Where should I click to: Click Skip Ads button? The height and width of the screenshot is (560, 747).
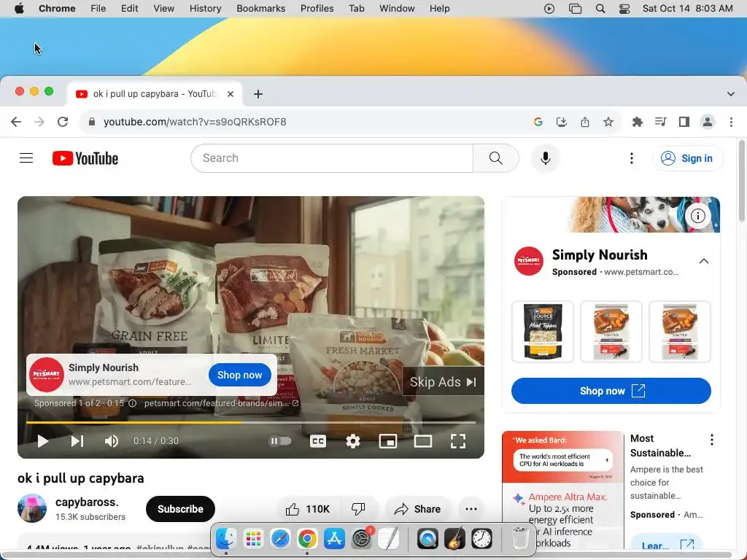point(443,382)
